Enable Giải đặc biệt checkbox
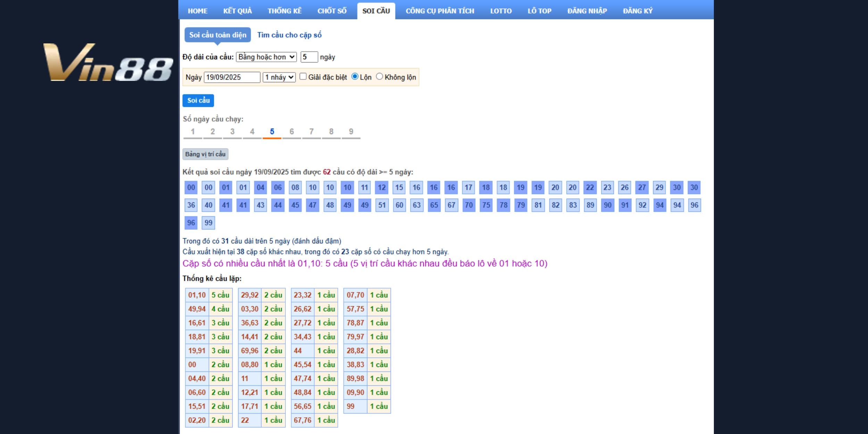The height and width of the screenshot is (434, 868). pos(303,76)
